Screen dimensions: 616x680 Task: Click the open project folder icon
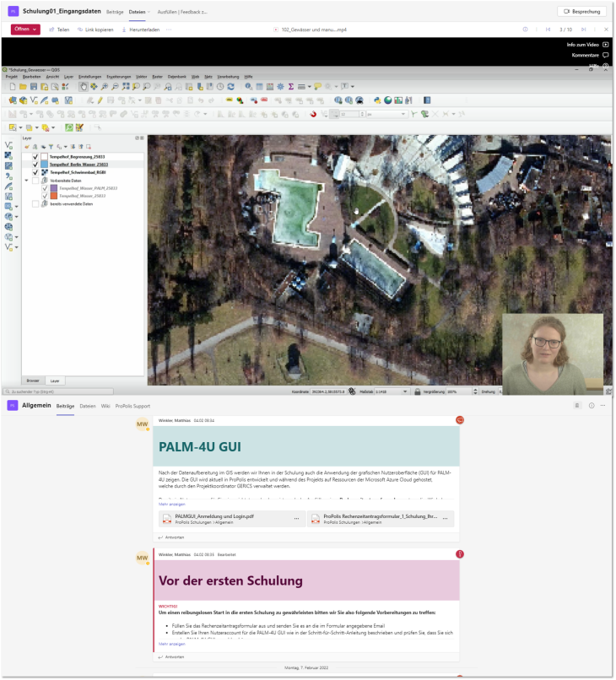click(x=23, y=87)
